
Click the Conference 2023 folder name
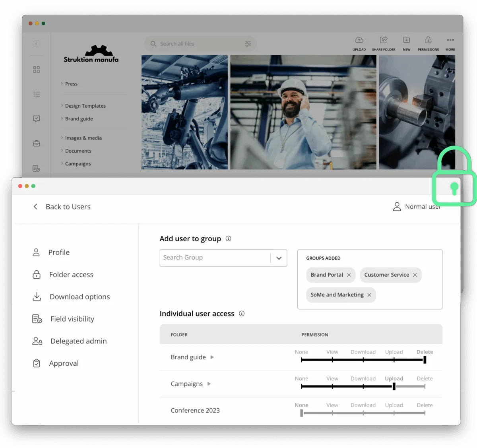195,410
